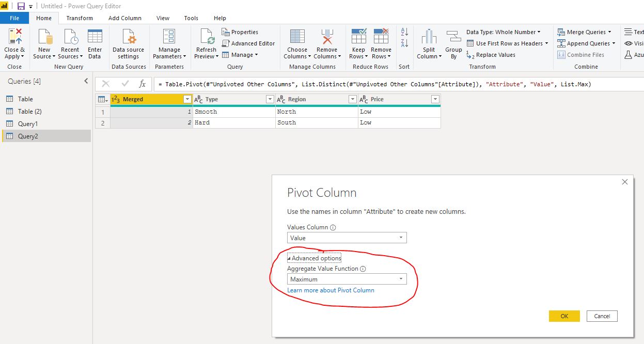Image resolution: width=644 pixels, height=344 pixels.
Task: Open the Price column filter dropdown
Action: (x=435, y=99)
